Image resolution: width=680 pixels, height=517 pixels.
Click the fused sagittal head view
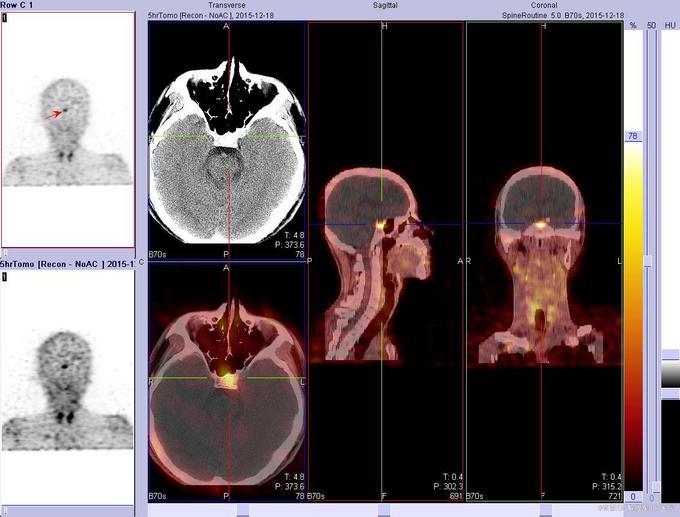pyautogui.click(x=385, y=260)
